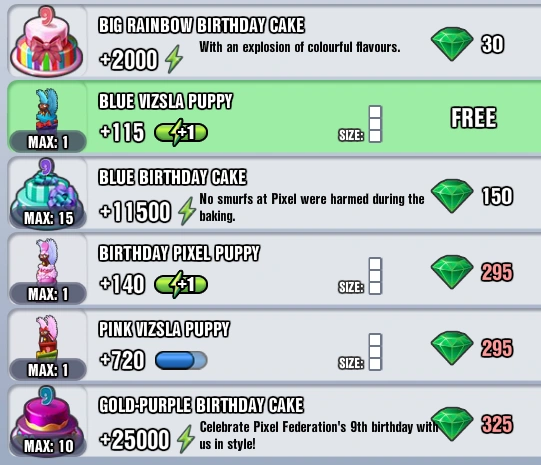
Task: Click the Blue Birthday Cake icon
Action: [x=47, y=192]
